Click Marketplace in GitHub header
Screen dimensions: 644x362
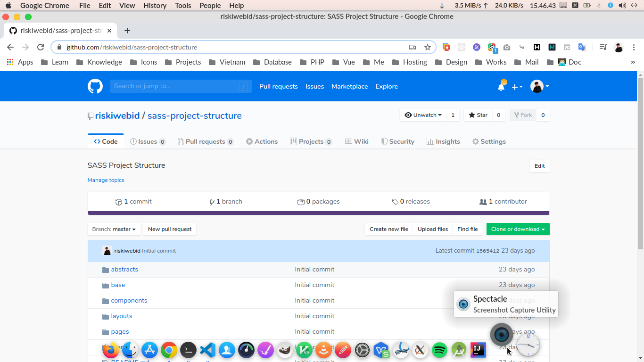pos(350,87)
